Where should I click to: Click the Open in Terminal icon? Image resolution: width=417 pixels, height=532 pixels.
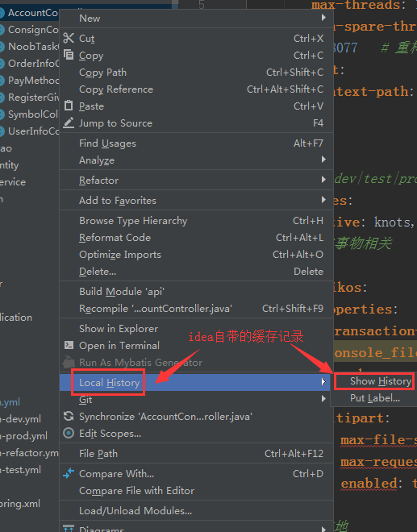[x=69, y=345]
